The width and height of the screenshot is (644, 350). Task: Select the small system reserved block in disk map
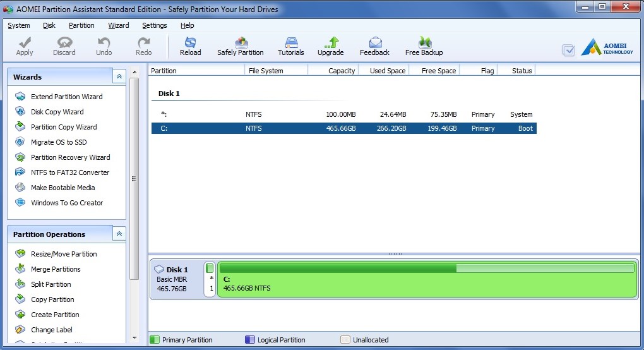click(210, 279)
